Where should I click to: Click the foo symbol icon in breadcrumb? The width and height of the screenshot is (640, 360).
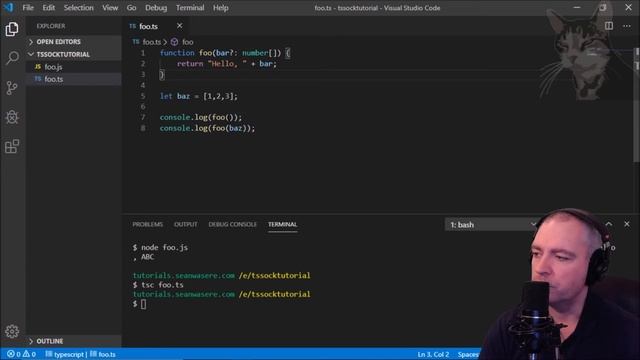pyautogui.click(x=174, y=42)
